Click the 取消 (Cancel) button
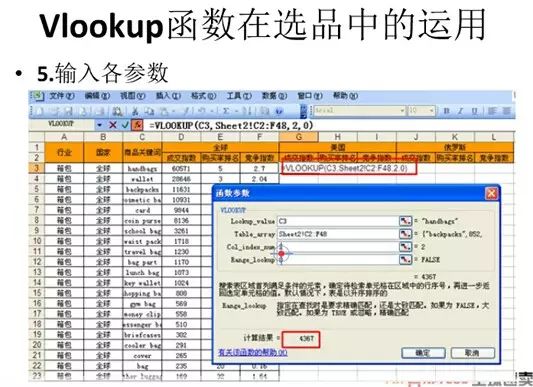This screenshot has width=533, height=387. pos(473,353)
